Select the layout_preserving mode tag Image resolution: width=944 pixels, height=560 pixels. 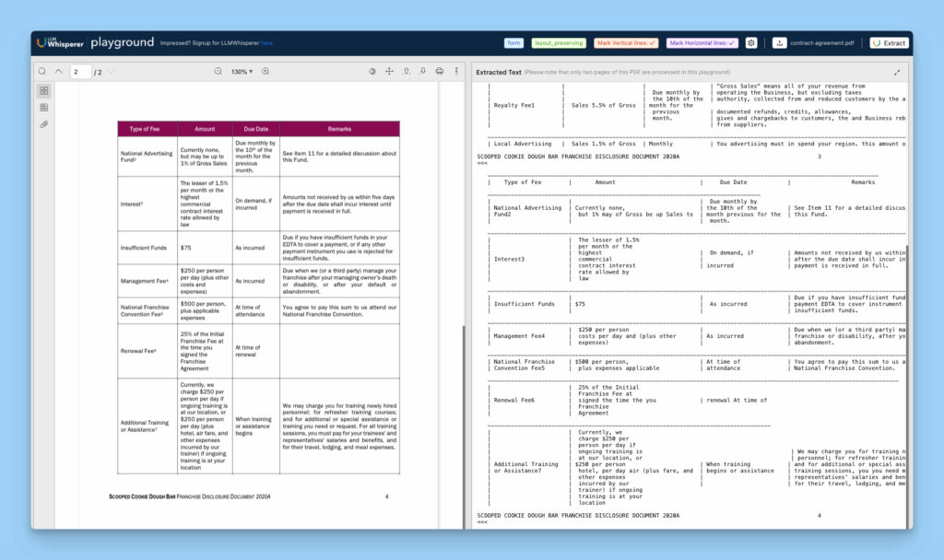tap(558, 43)
